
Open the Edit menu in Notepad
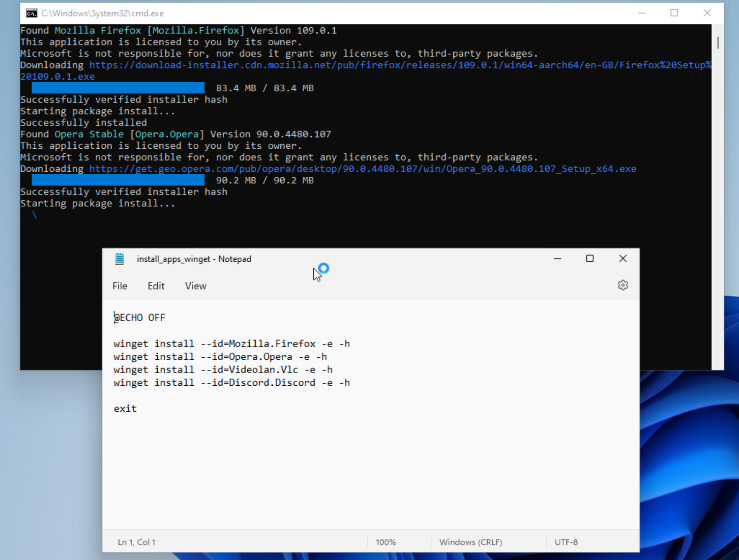(156, 286)
